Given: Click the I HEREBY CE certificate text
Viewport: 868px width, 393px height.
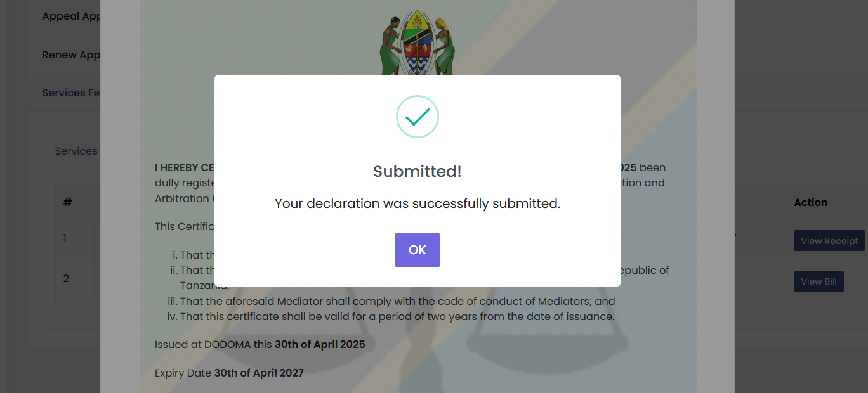Looking at the screenshot, I should [185, 168].
